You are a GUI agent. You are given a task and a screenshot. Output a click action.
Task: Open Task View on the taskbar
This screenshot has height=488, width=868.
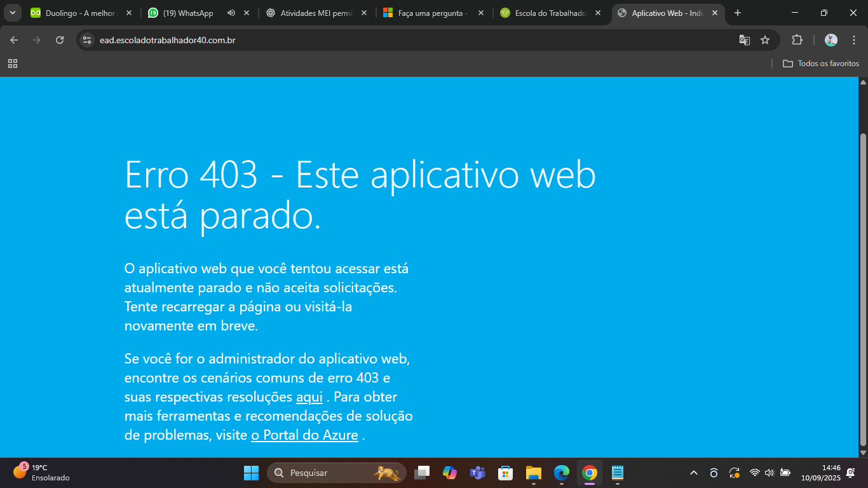pos(422,473)
